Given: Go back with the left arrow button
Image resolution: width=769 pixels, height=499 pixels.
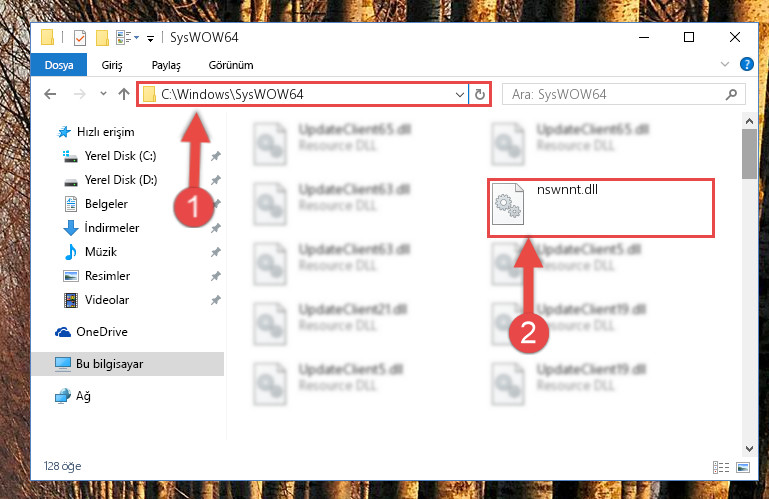Looking at the screenshot, I should point(50,94).
